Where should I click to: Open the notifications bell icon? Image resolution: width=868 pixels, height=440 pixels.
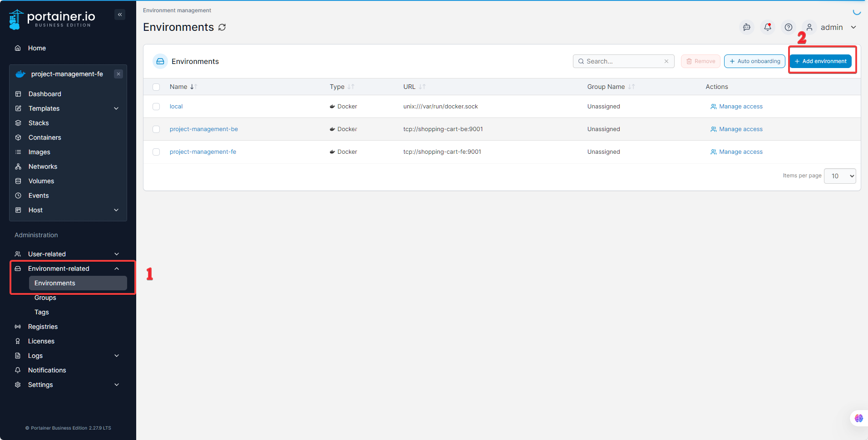pyautogui.click(x=768, y=27)
